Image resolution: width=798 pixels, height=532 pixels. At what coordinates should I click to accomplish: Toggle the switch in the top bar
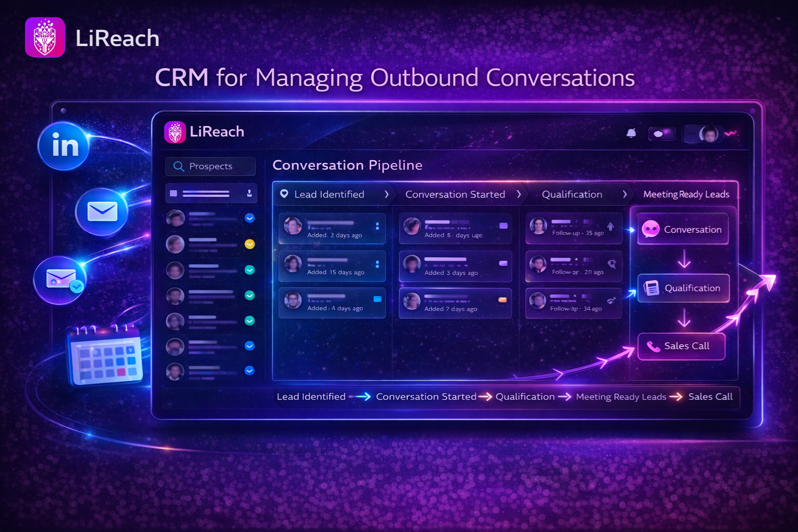[661, 134]
